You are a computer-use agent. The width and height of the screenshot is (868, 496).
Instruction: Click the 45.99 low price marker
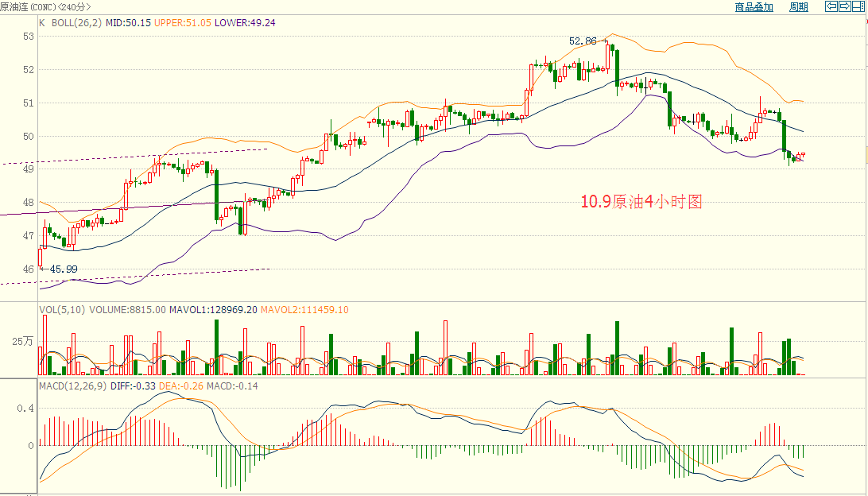point(64,269)
